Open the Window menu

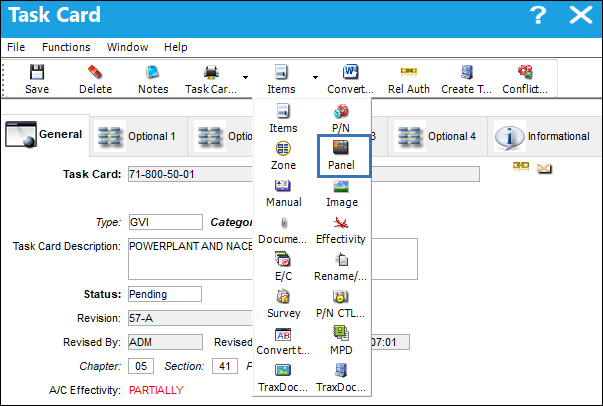point(127,47)
